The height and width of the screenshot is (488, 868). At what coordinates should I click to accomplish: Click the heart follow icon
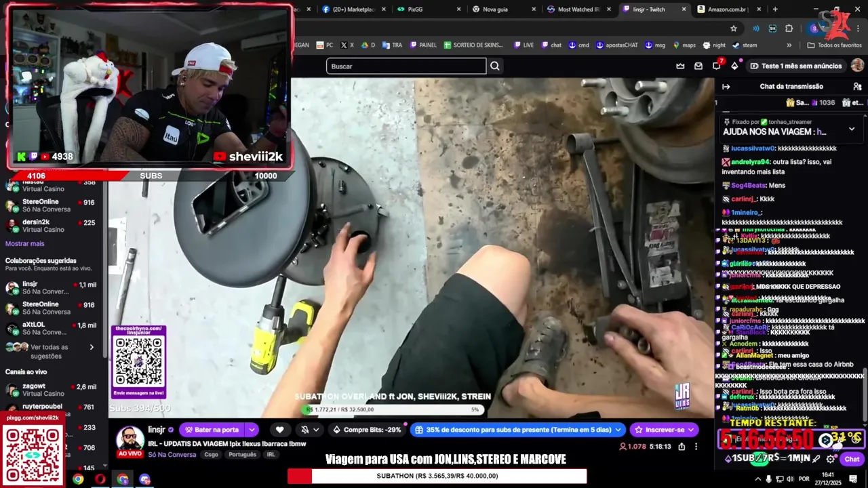[279, 430]
